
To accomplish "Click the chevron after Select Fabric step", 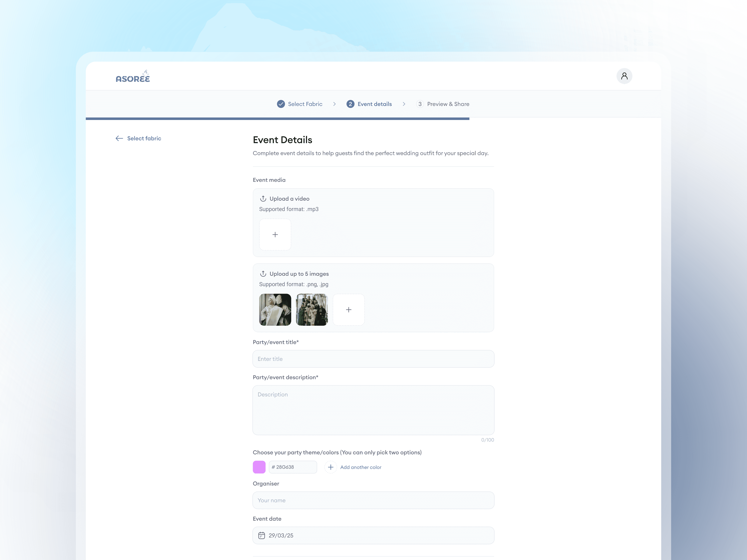I will pos(334,104).
